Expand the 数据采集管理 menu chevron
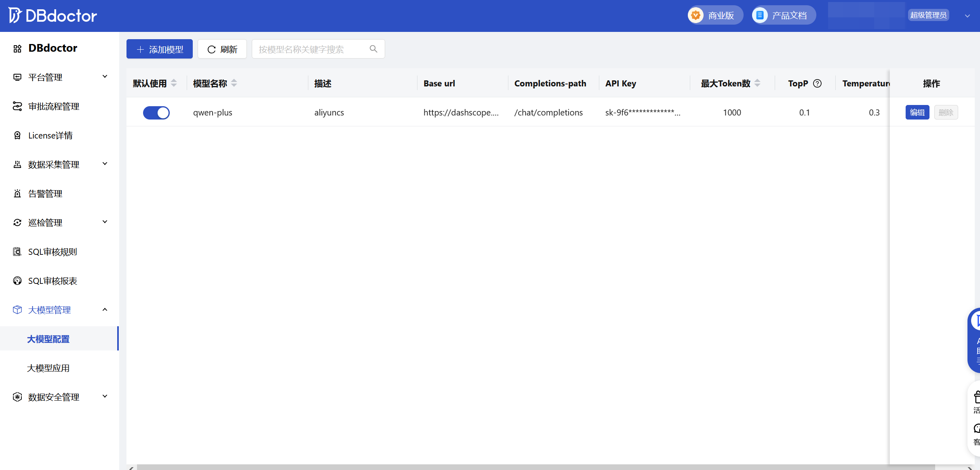The height and width of the screenshot is (470, 980). point(105,164)
